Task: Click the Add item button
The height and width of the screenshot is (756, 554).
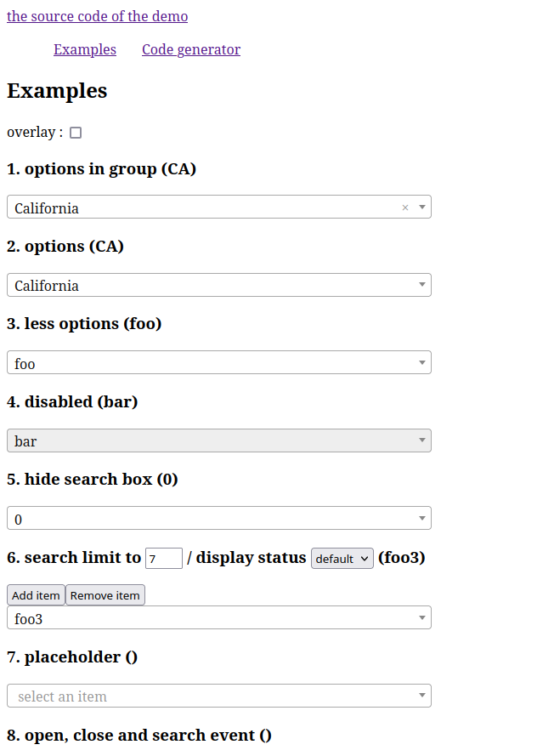Action: coord(37,595)
